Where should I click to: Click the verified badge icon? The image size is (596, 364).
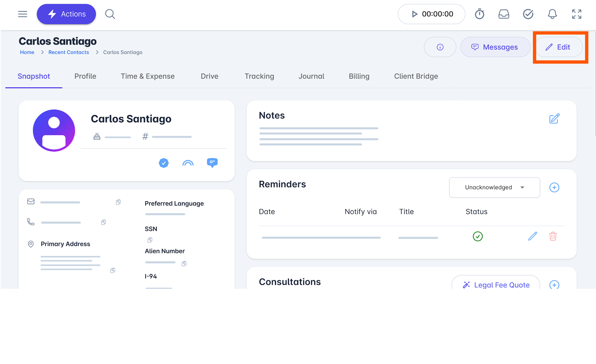point(164,163)
